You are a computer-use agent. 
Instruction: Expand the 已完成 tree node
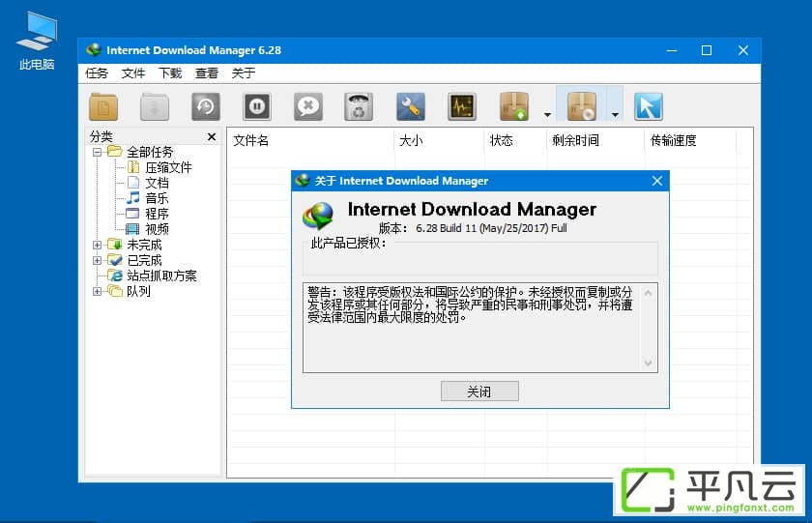(x=97, y=260)
